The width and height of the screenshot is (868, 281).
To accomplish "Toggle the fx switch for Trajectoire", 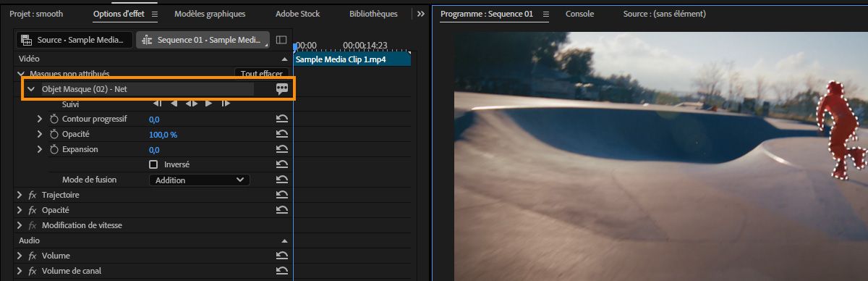I will pos(33,195).
